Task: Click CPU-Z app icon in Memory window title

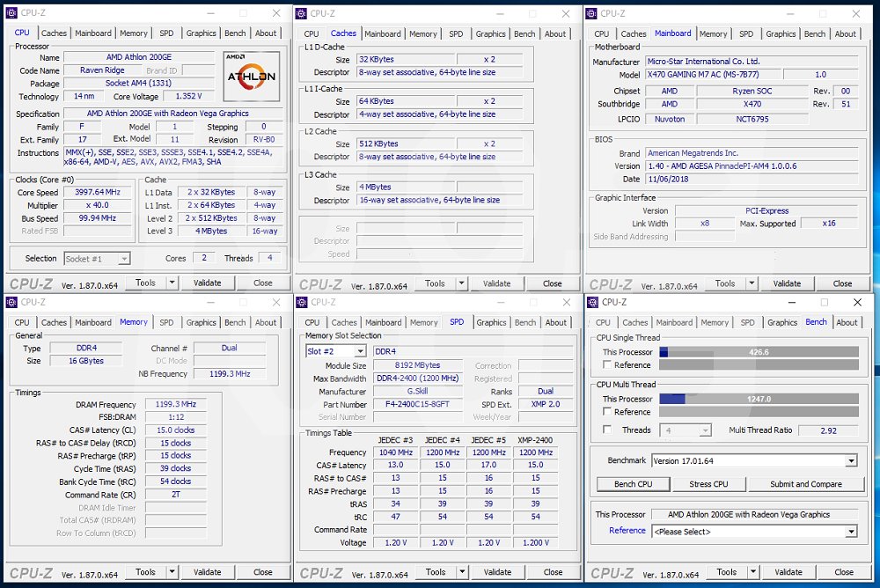Action: (x=11, y=302)
